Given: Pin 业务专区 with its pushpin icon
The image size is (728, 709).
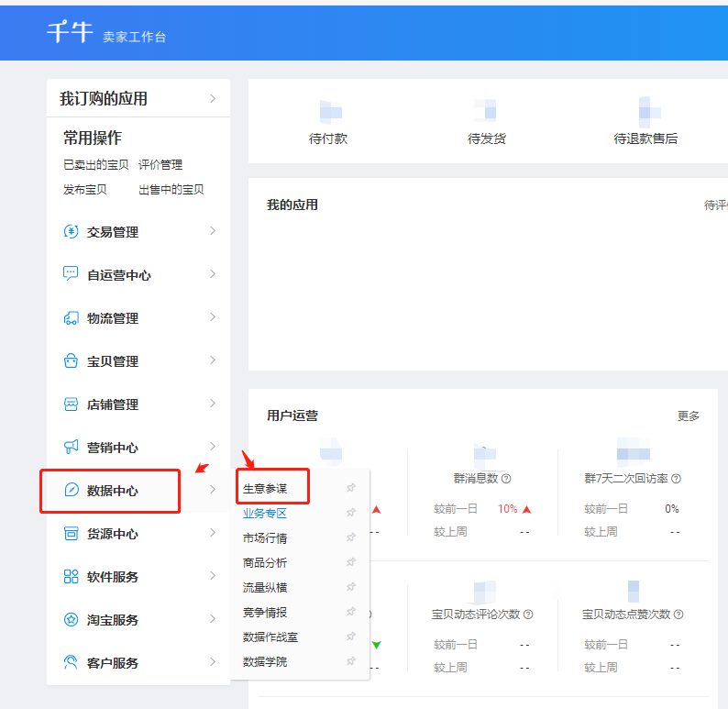Looking at the screenshot, I should coord(351,513).
